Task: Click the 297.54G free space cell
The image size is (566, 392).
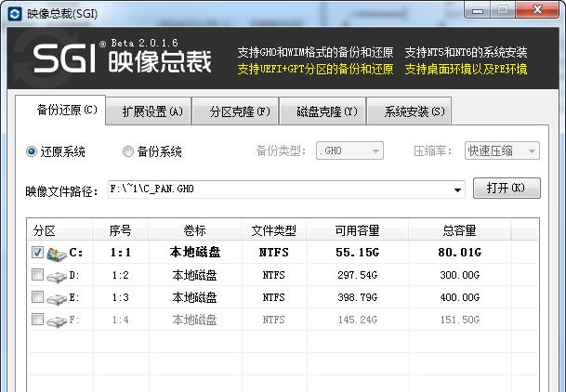Action: 358,275
